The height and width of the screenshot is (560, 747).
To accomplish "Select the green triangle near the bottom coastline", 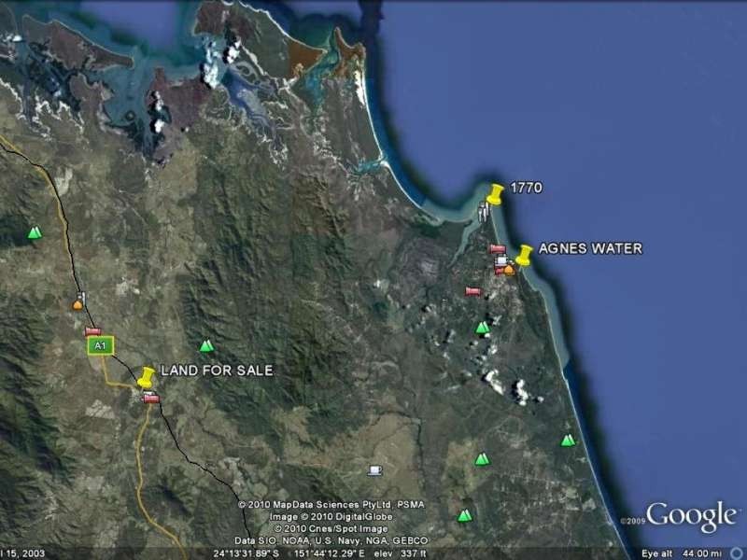I will point(569,439).
